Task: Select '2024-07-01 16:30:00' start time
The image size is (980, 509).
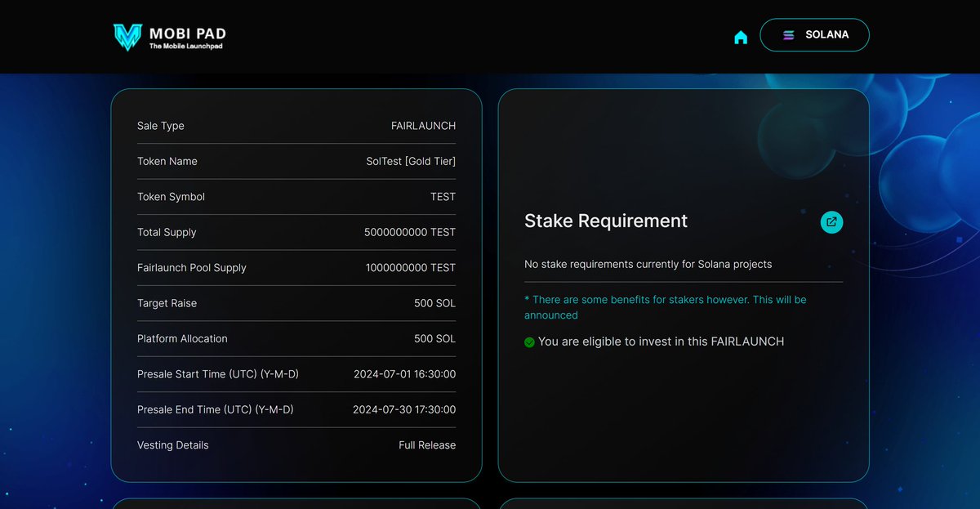Action: 404,374
